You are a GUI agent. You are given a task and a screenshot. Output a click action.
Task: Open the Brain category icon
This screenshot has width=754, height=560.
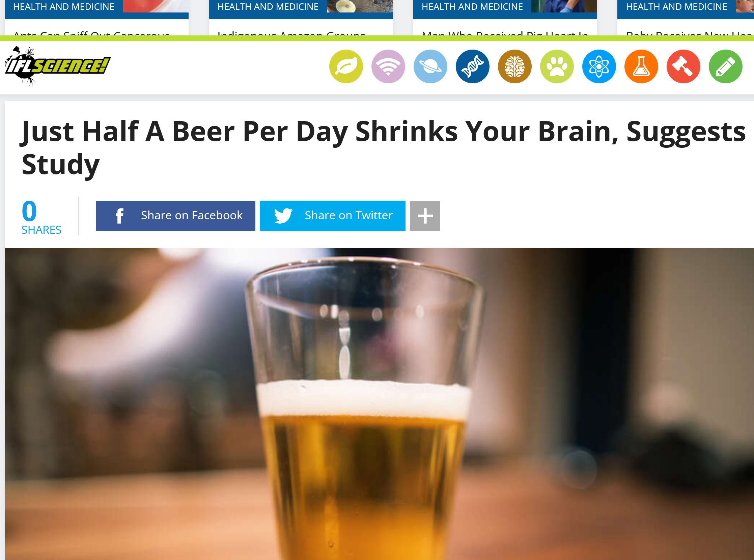click(x=515, y=66)
